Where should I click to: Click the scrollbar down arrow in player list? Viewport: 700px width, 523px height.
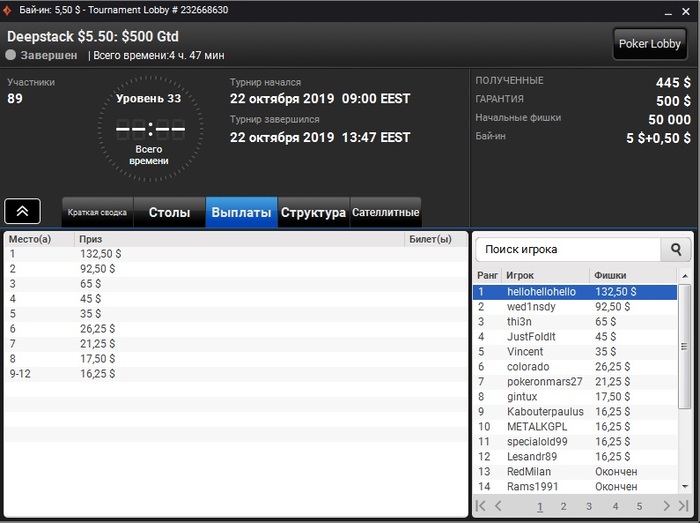[685, 486]
